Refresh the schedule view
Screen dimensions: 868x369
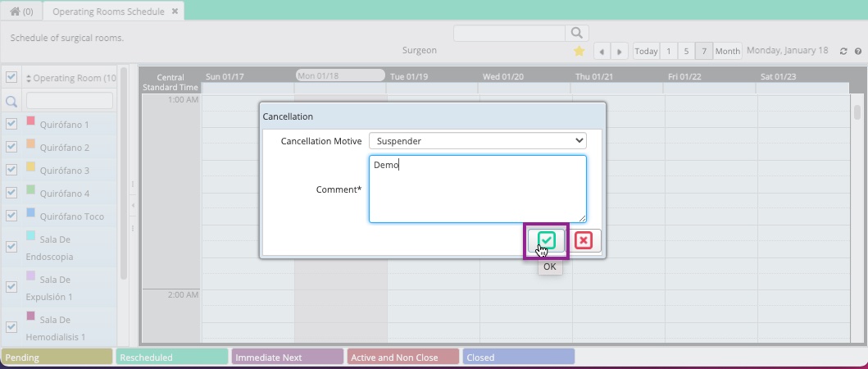point(843,51)
